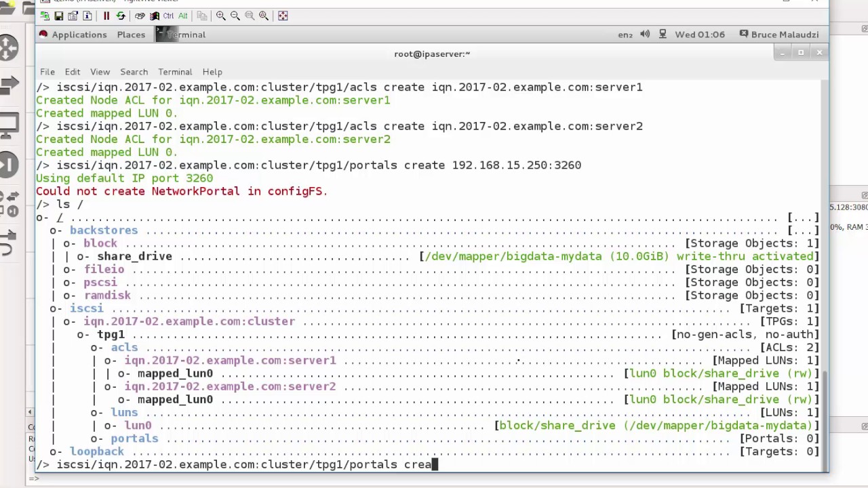This screenshot has height=488, width=868.
Task: Show connection info icon in VNC toolbar
Action: click(x=87, y=16)
